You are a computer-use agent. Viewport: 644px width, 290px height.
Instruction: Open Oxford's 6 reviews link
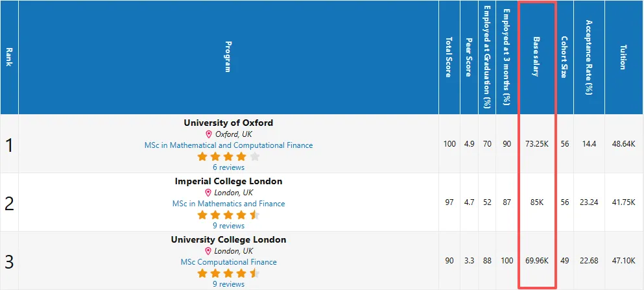(228, 167)
